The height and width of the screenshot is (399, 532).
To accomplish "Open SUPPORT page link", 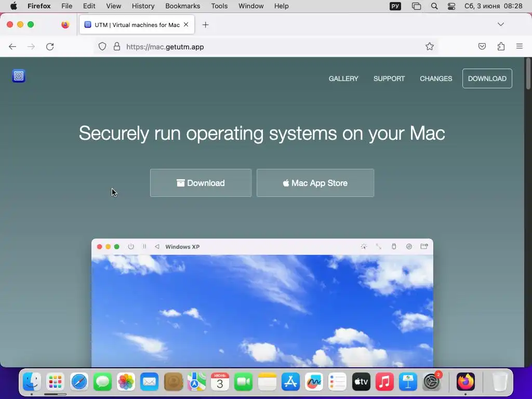I will pos(389,79).
